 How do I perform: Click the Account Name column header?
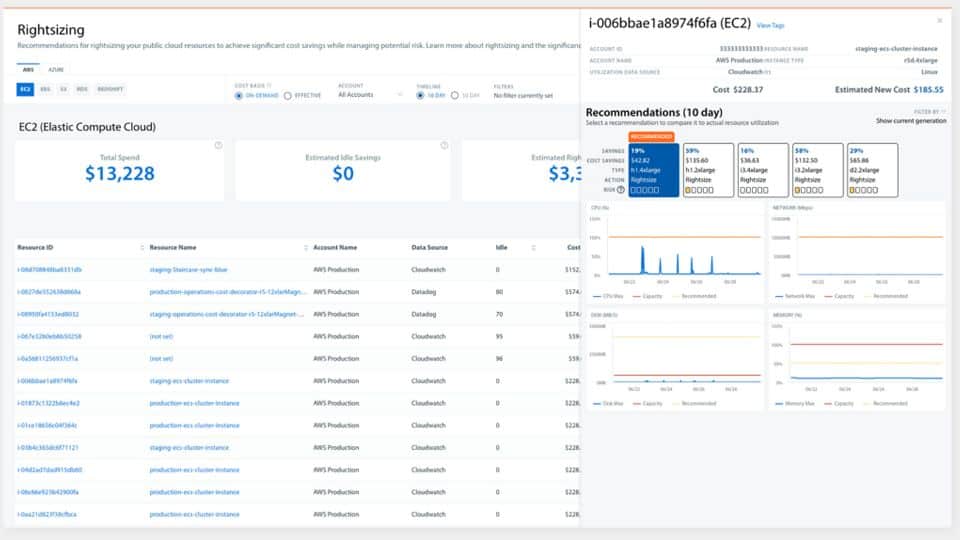(x=335, y=247)
